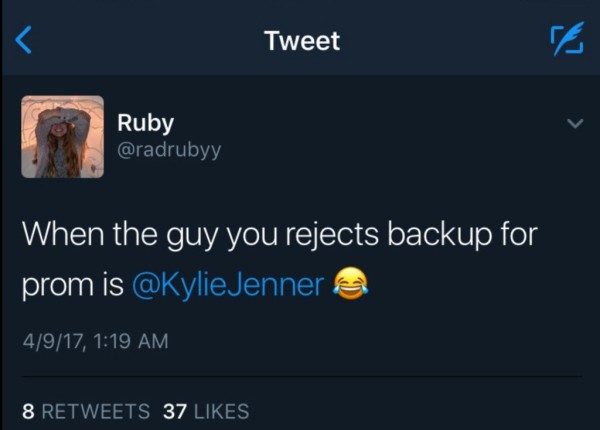Compose a new tweet with quill icon

tap(568, 40)
